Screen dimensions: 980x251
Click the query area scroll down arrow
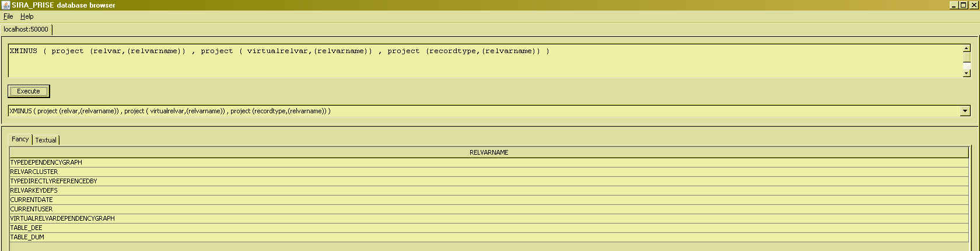966,73
